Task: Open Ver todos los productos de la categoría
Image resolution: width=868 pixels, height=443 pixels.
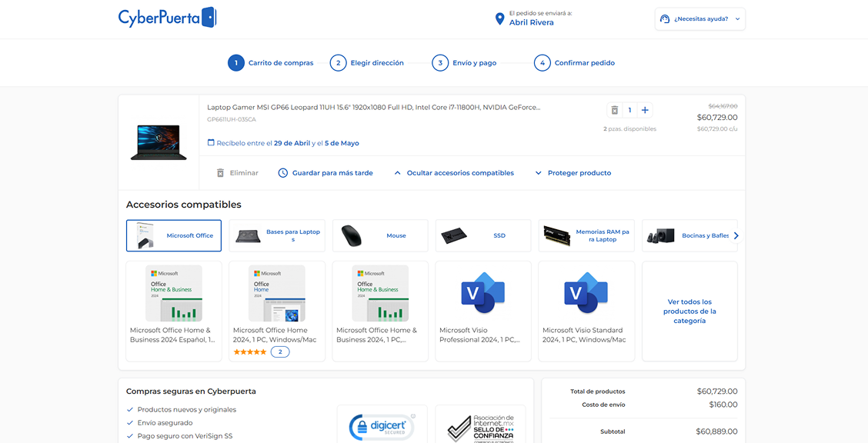Action: [x=689, y=311]
